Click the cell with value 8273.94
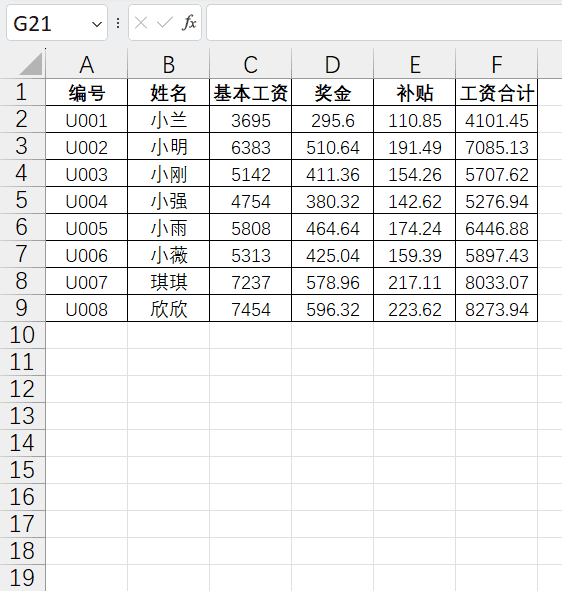The width and height of the screenshot is (562, 591). point(496,308)
